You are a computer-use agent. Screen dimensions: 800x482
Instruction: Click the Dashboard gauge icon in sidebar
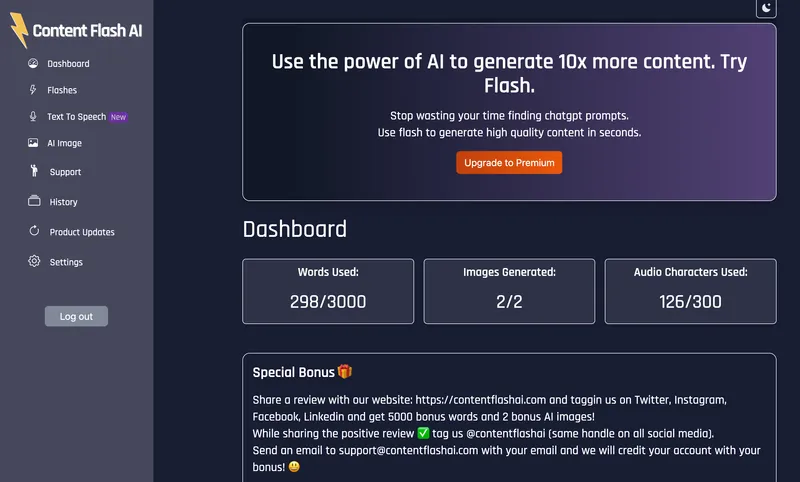click(x=33, y=63)
